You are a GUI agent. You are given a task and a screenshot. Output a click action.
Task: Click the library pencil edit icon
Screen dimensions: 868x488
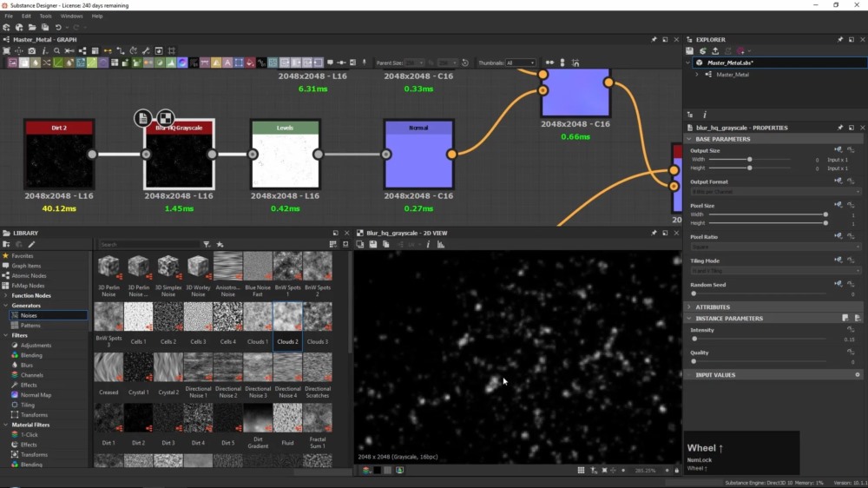click(x=31, y=244)
